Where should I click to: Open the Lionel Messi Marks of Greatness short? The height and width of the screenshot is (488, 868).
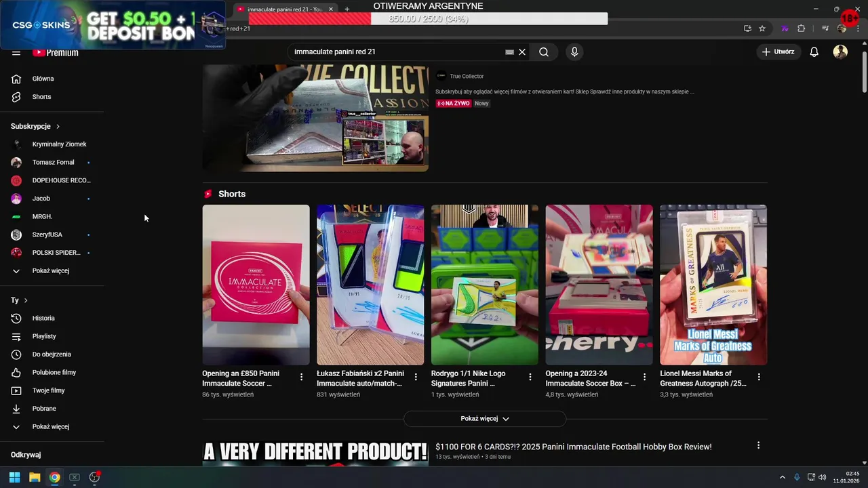[713, 285]
